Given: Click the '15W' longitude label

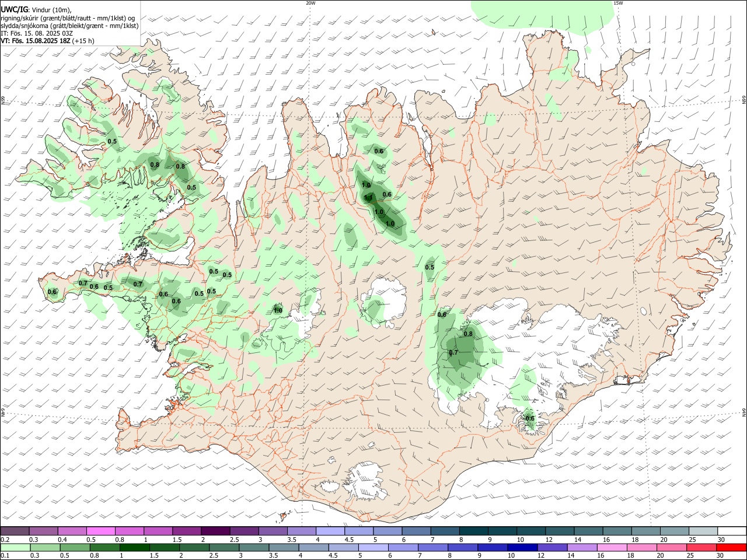Looking at the screenshot, I should point(618,3).
